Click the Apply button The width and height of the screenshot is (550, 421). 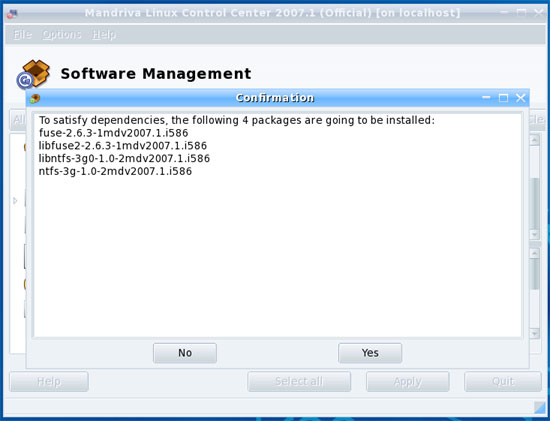408,381
